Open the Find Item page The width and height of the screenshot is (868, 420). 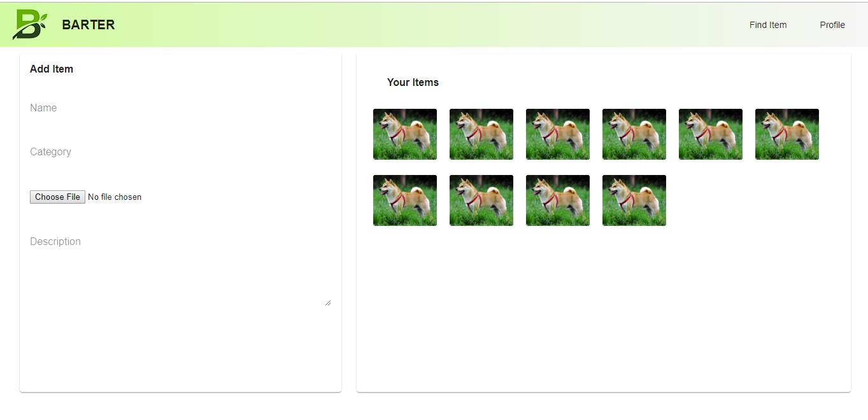[768, 25]
